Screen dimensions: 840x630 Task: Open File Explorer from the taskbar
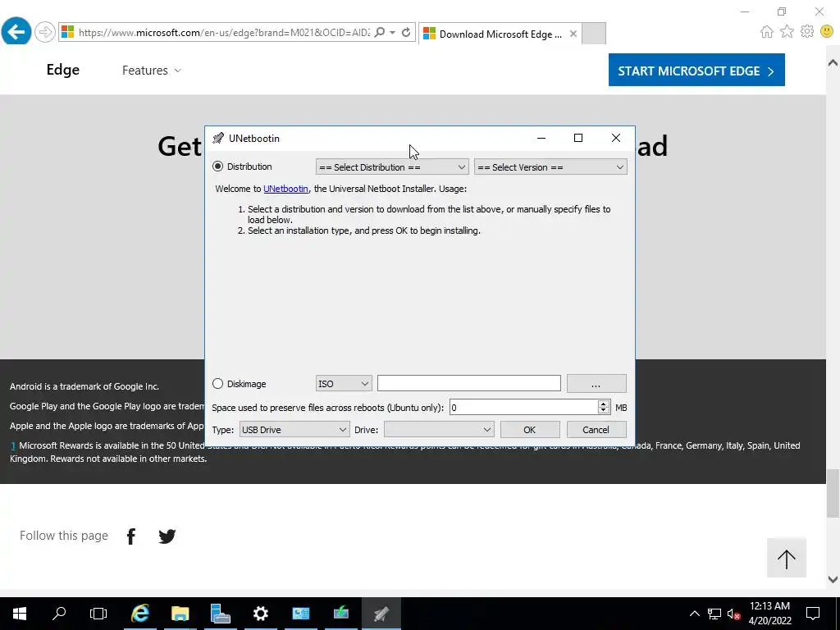tap(180, 614)
